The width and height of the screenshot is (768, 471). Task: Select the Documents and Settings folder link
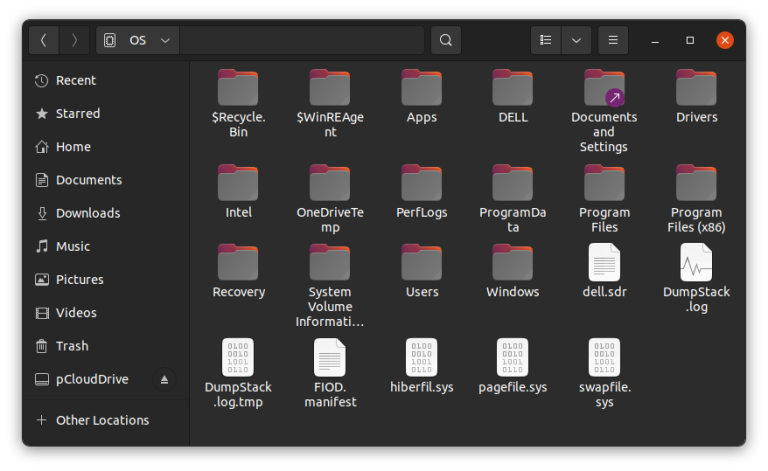tap(604, 90)
